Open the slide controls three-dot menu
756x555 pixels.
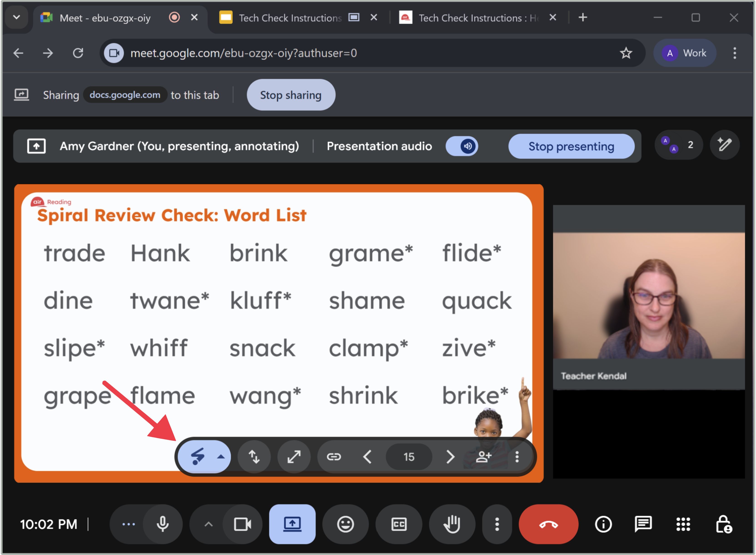pyautogui.click(x=517, y=457)
